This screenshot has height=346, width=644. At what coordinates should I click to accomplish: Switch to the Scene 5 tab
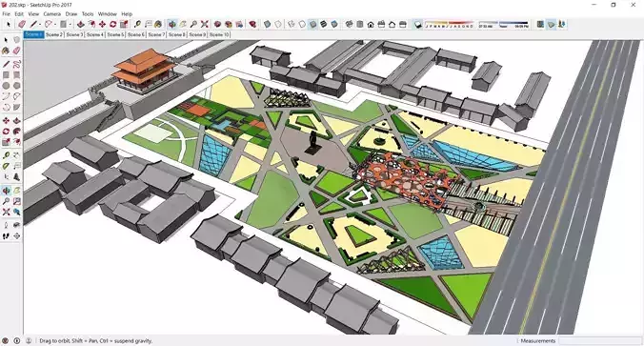tap(115, 34)
